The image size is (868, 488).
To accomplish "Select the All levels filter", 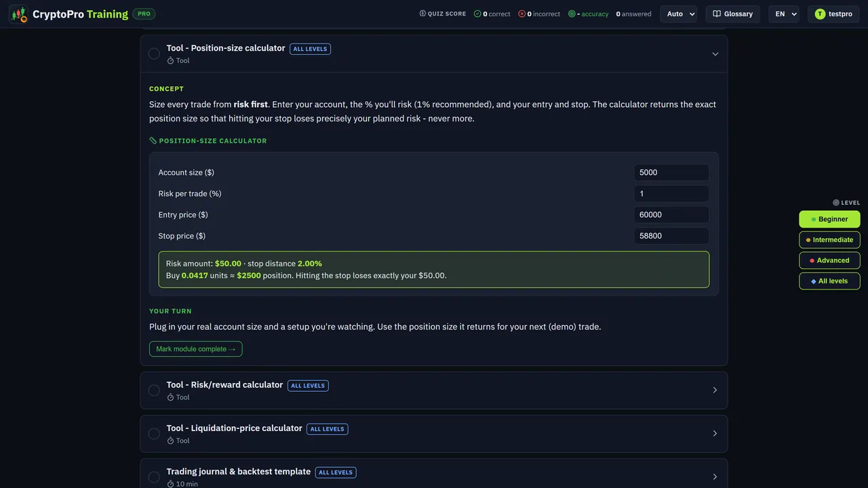I will 829,281.
